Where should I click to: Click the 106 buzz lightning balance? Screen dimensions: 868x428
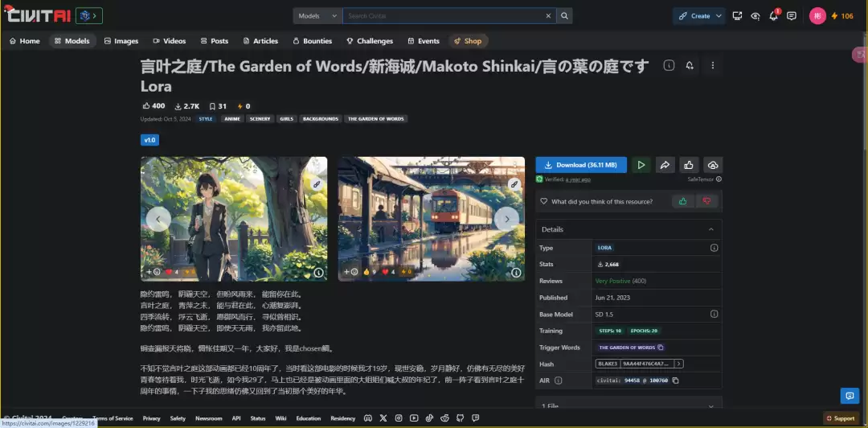coord(842,16)
